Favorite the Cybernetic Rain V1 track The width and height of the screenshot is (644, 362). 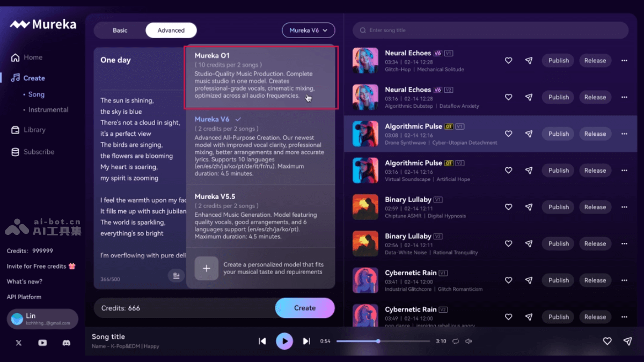(508, 280)
